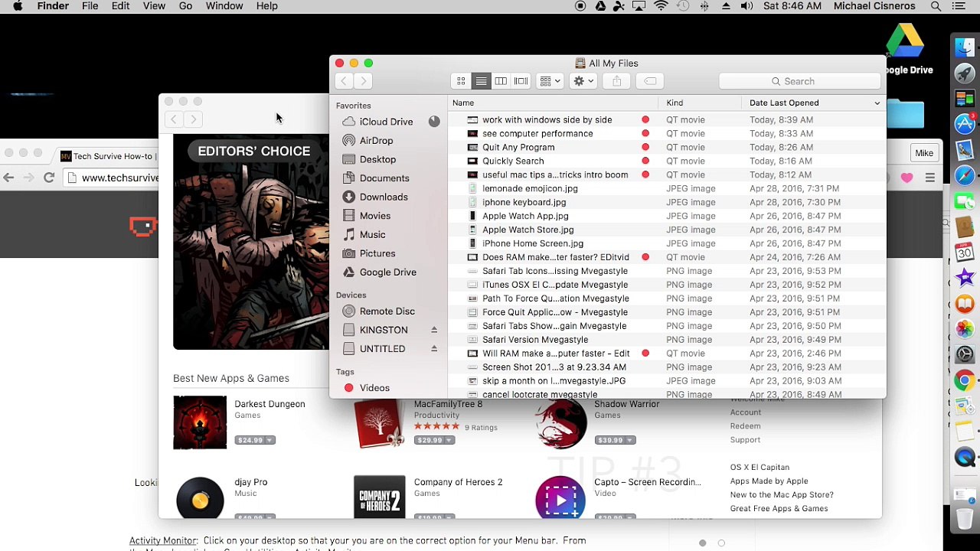
Task: Open the Finder arrange-by dropdown
Action: [550, 81]
